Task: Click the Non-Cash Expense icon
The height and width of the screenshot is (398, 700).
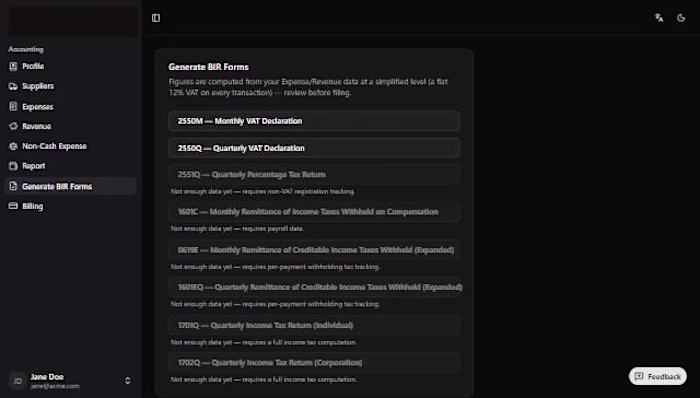Action: (x=13, y=146)
